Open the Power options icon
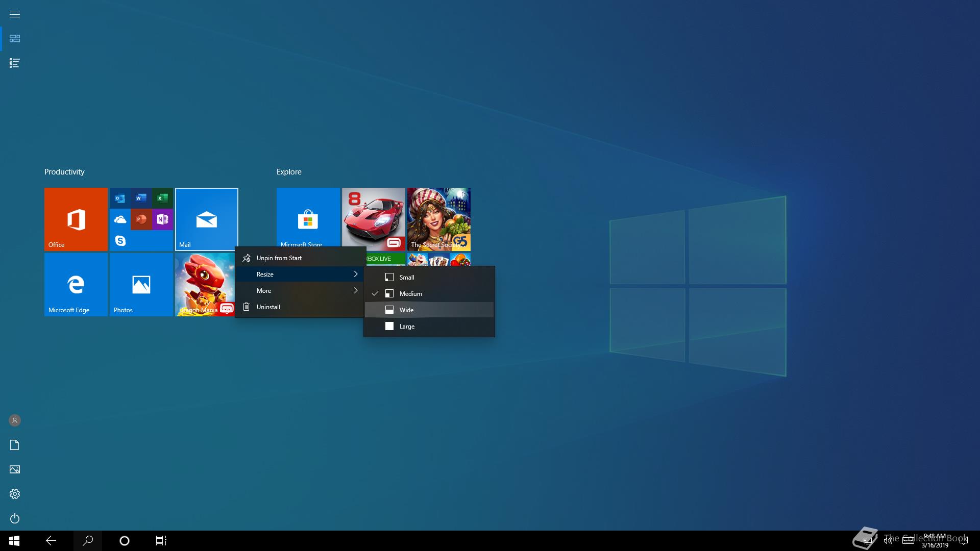 (x=15, y=518)
